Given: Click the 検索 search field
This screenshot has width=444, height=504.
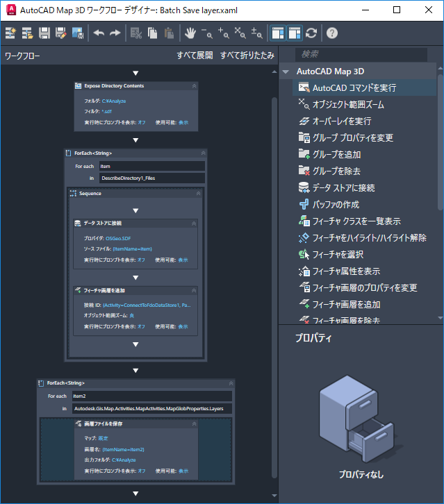Looking at the screenshot, I should 361,54.
